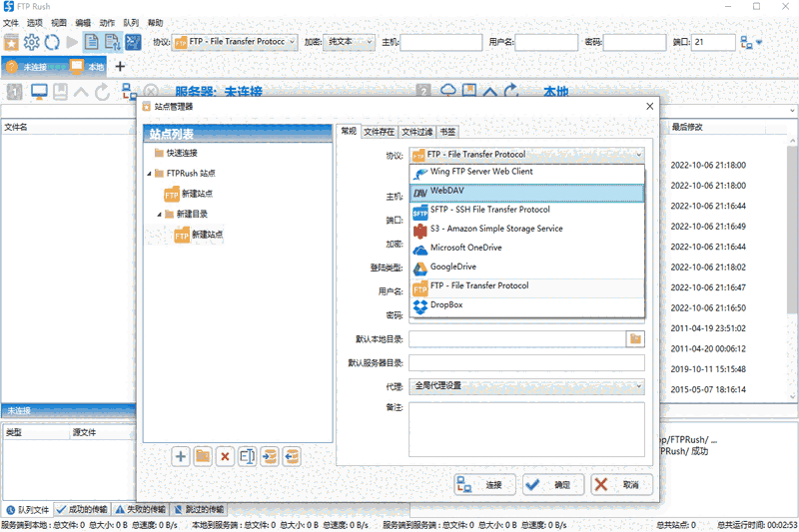
Task: Close the 站点管理器 dialog
Action: tap(650, 106)
